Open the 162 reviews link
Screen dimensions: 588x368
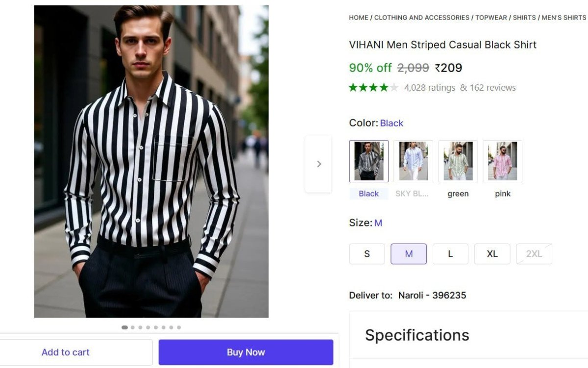tap(492, 88)
